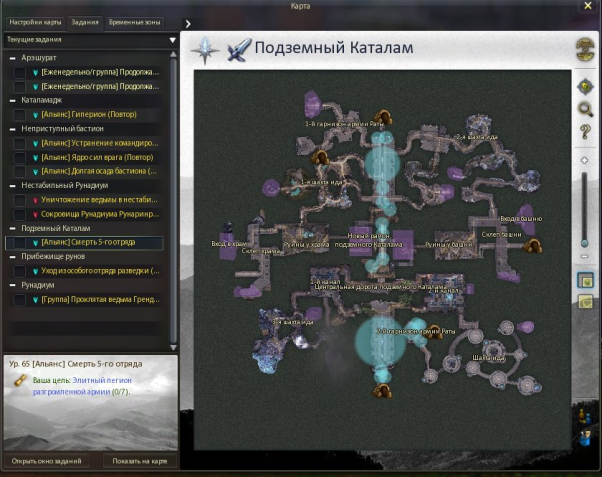Collapse the Нестабильный Рунадиум quest group
This screenshot has width=602, height=477.
12,185
